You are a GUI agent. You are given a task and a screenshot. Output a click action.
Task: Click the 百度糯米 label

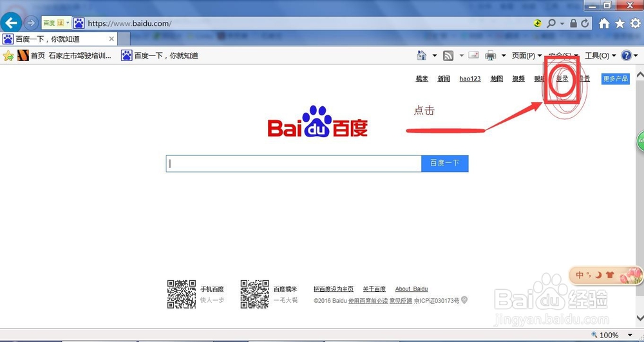click(x=285, y=289)
